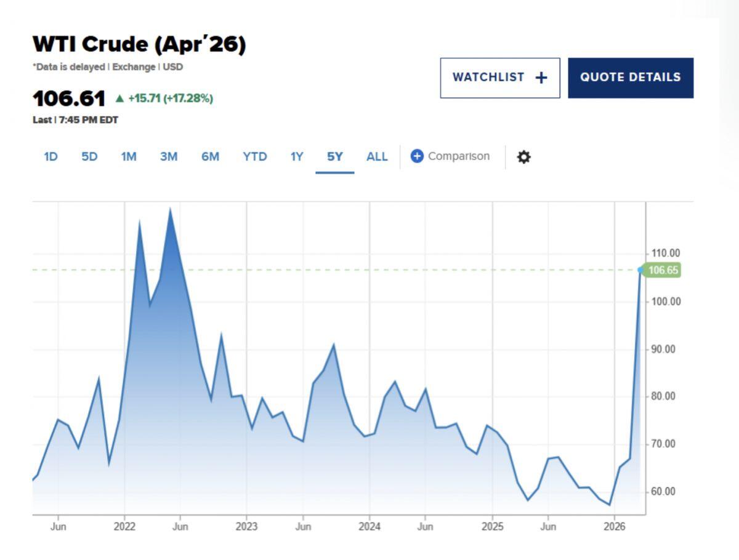Select the active 5Y tab

tap(334, 157)
